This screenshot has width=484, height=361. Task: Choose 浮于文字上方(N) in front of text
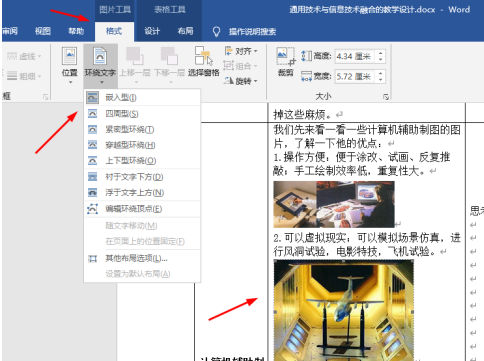click(142, 192)
